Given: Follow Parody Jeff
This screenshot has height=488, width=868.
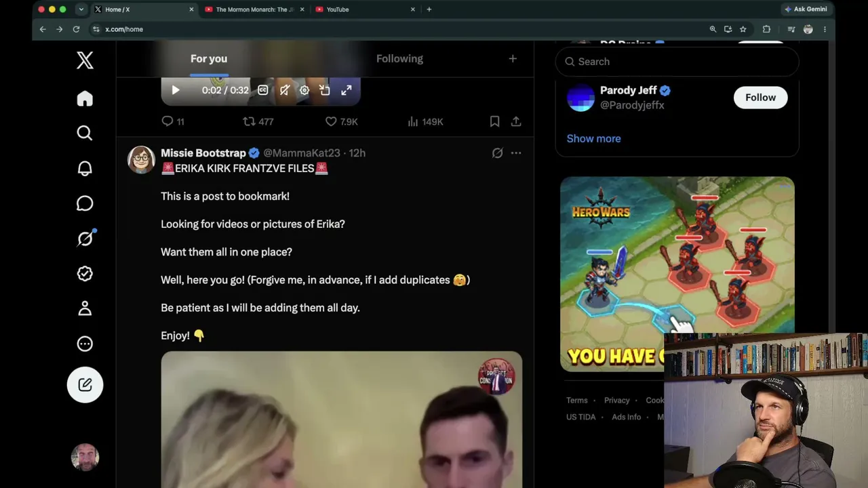Looking at the screenshot, I should coord(760,98).
